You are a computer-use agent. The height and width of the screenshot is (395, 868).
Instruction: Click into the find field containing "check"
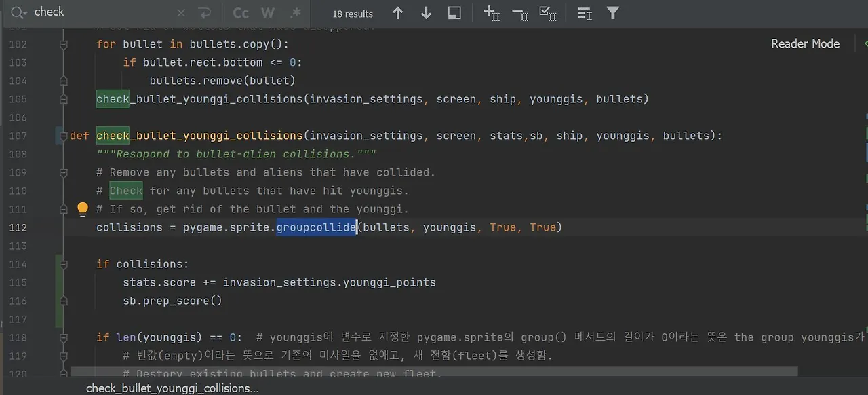[102, 12]
